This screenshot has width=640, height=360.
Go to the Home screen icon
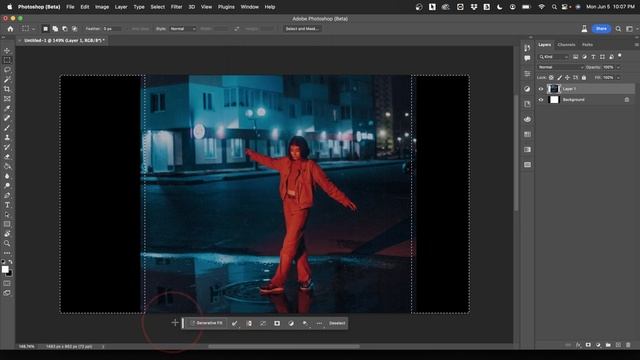[x=10, y=29]
